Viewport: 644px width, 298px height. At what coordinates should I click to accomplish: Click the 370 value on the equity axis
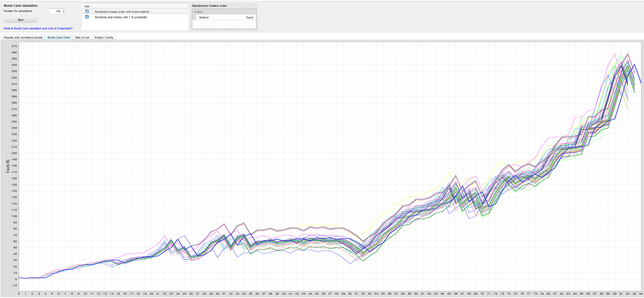14,46
